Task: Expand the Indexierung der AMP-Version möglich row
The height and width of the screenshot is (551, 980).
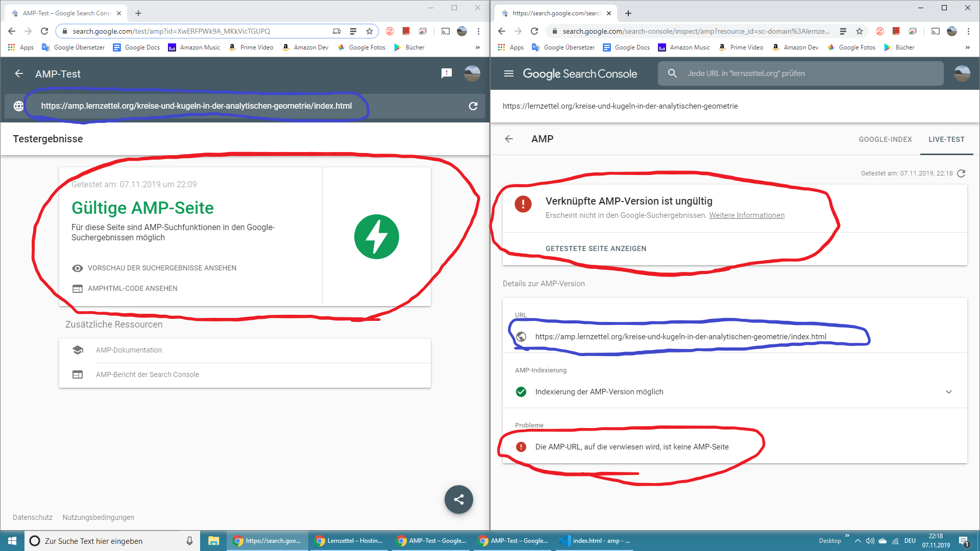Action: 948,392
